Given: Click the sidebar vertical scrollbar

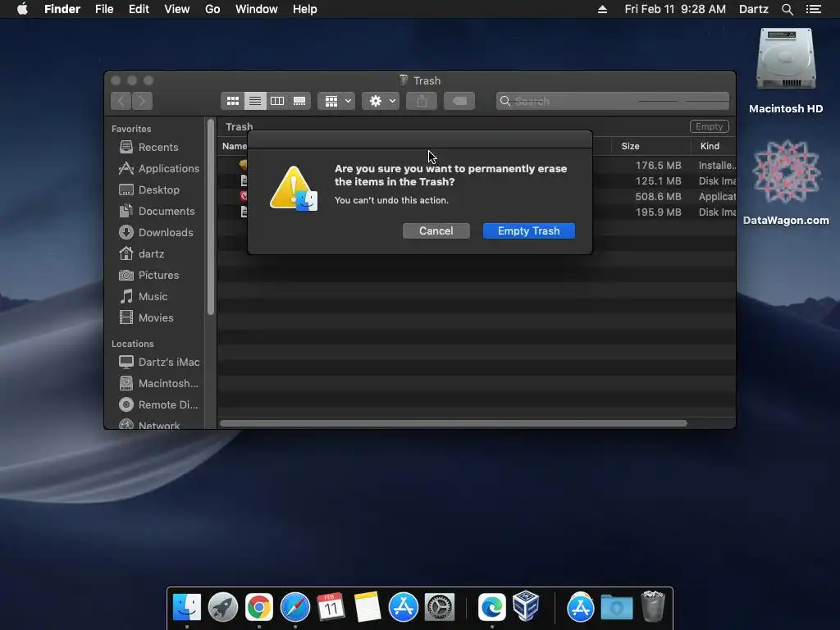Looking at the screenshot, I should click(211, 217).
